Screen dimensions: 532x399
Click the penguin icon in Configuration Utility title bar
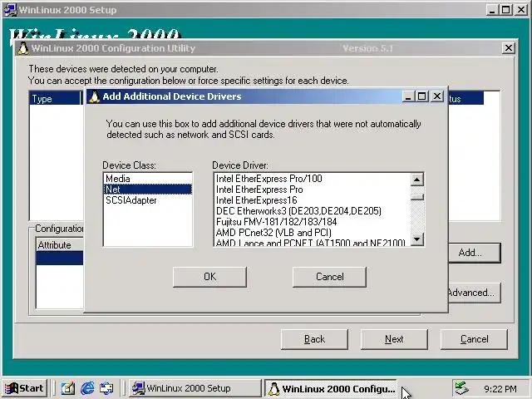point(23,48)
